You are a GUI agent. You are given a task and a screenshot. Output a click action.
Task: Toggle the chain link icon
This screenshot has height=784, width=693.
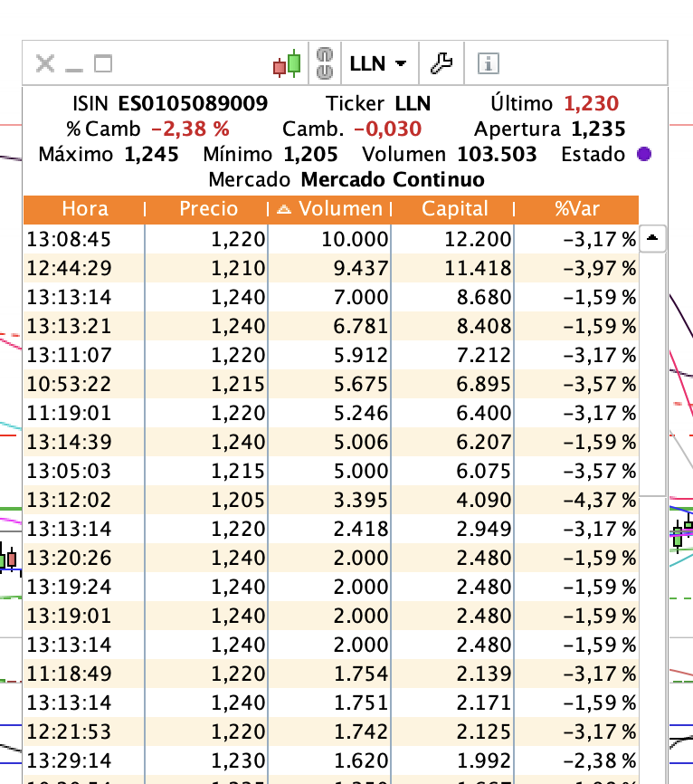[325, 63]
